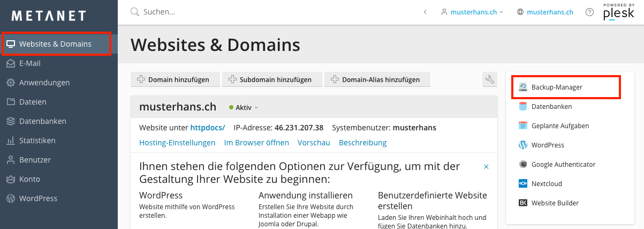Image resolution: width=644 pixels, height=229 pixels.
Task: Open the Hosting-Einstellungen link
Action: [177, 143]
